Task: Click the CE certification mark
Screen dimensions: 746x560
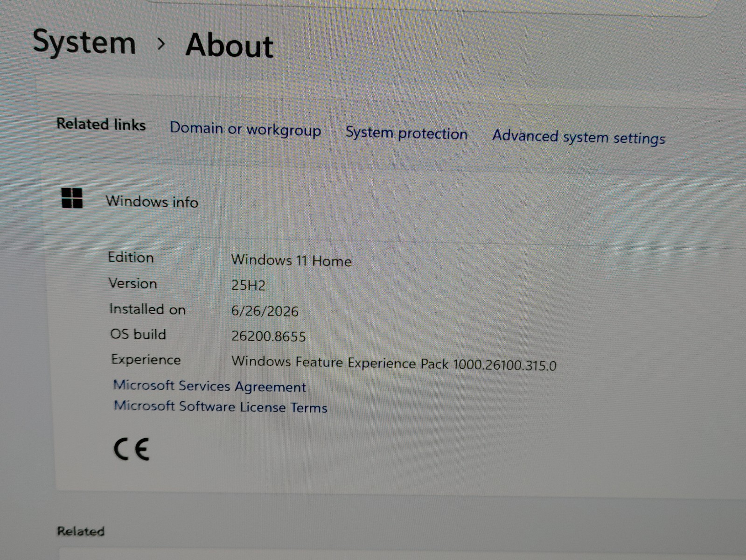Action: (x=132, y=449)
